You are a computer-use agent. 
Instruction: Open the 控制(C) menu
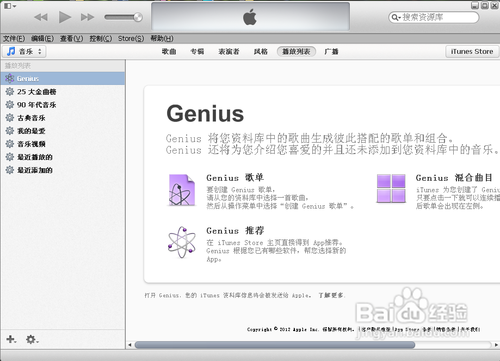[x=101, y=39]
